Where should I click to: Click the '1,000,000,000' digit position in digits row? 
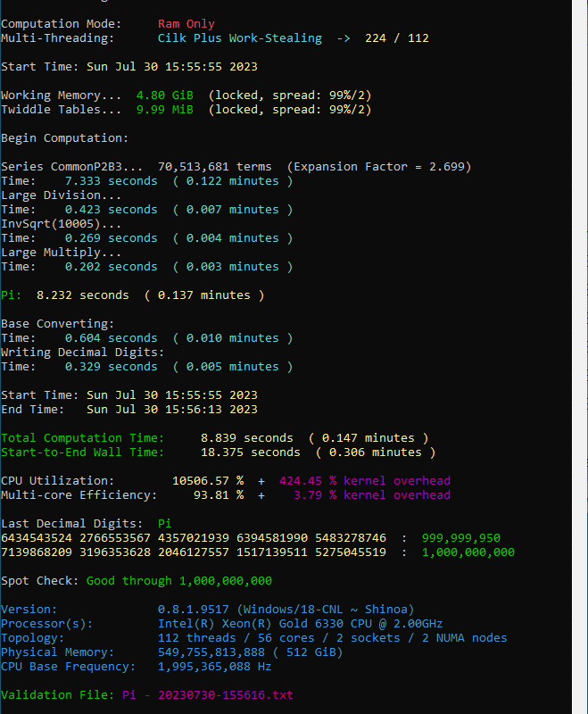pos(468,552)
